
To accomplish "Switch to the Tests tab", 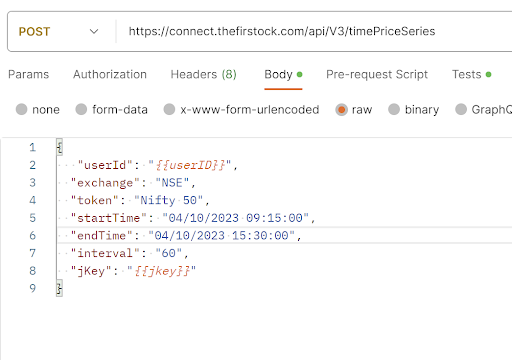I will tap(471, 74).
